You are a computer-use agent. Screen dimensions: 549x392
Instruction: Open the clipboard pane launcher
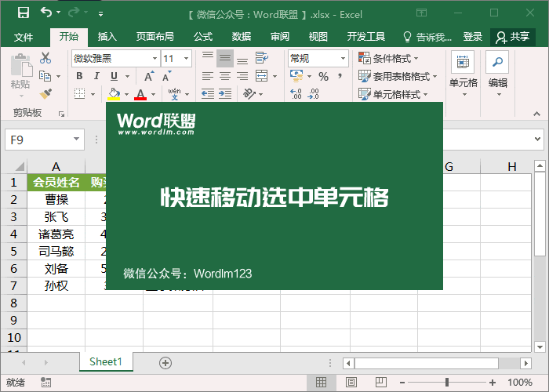pos(62,114)
